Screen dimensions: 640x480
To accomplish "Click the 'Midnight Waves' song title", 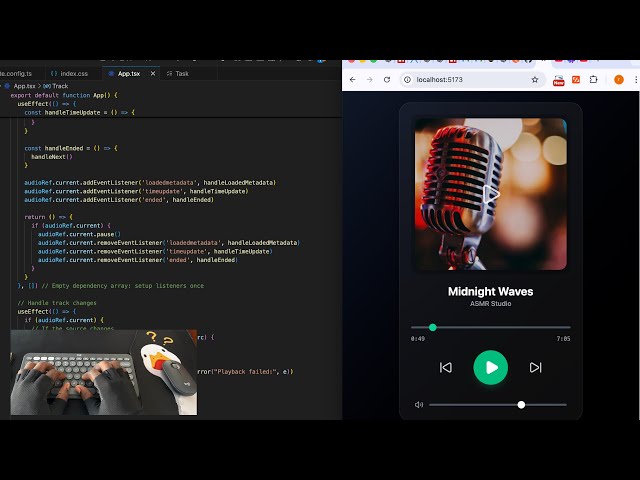I will click(490, 291).
